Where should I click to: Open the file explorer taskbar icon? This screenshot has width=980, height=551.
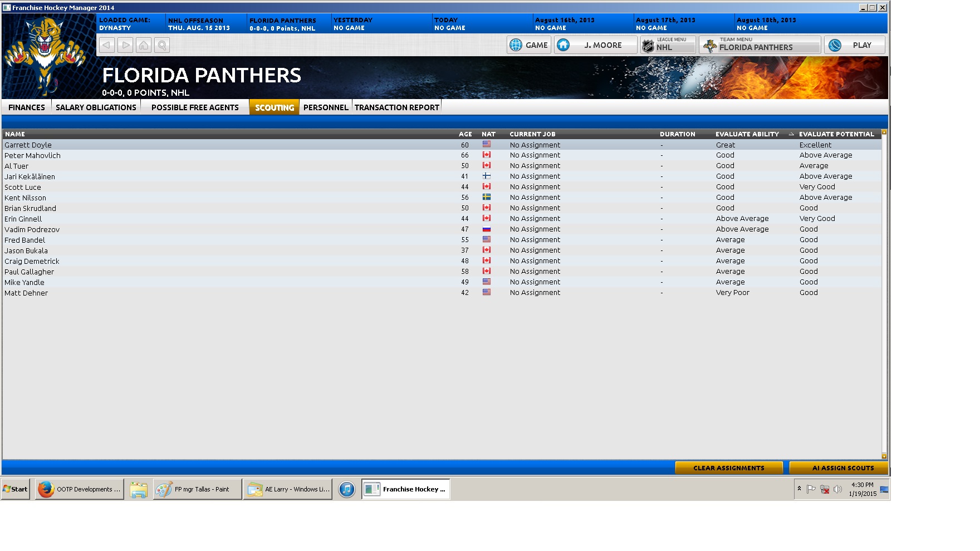tap(138, 489)
